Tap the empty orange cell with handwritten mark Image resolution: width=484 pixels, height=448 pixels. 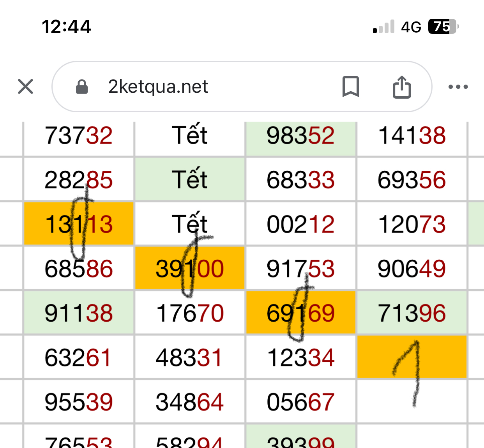412,357
